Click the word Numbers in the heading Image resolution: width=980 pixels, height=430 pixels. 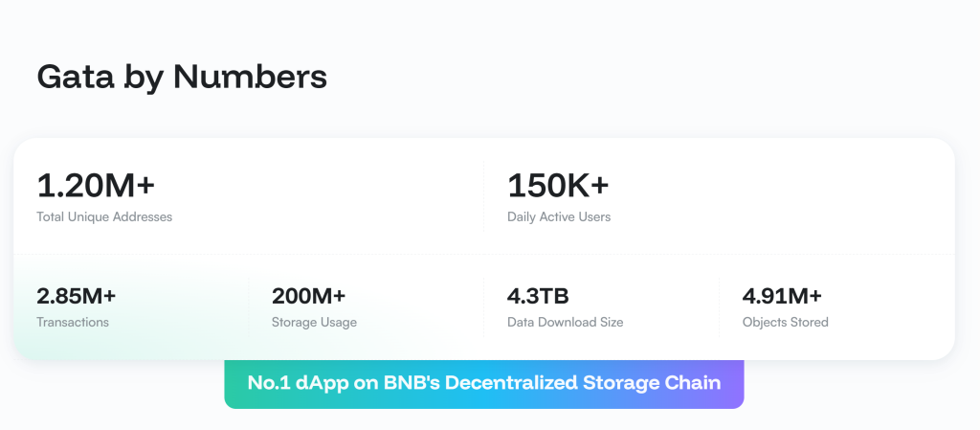click(250, 77)
